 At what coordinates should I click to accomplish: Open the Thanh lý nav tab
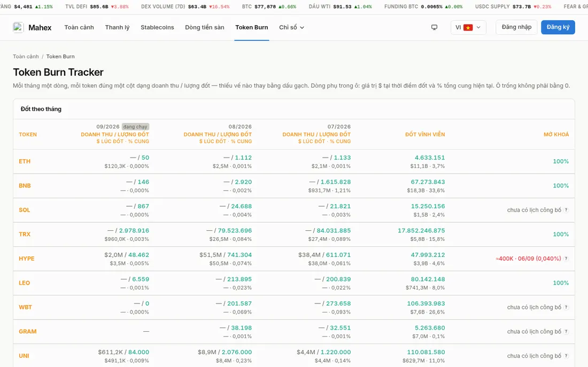tap(117, 27)
